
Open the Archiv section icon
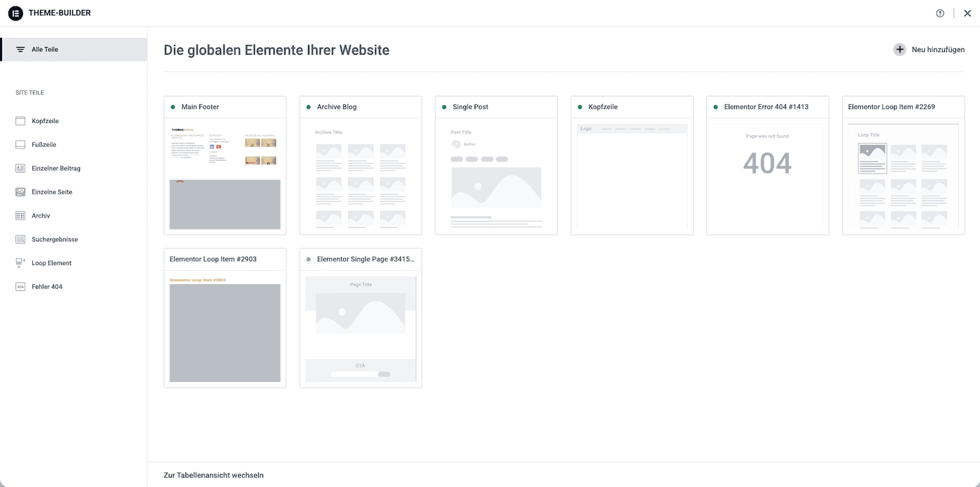[x=20, y=215]
